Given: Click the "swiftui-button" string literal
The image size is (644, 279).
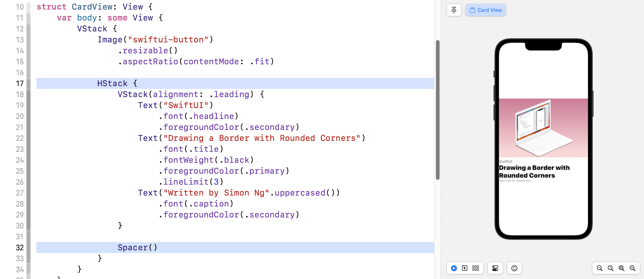Looking at the screenshot, I should (x=168, y=40).
